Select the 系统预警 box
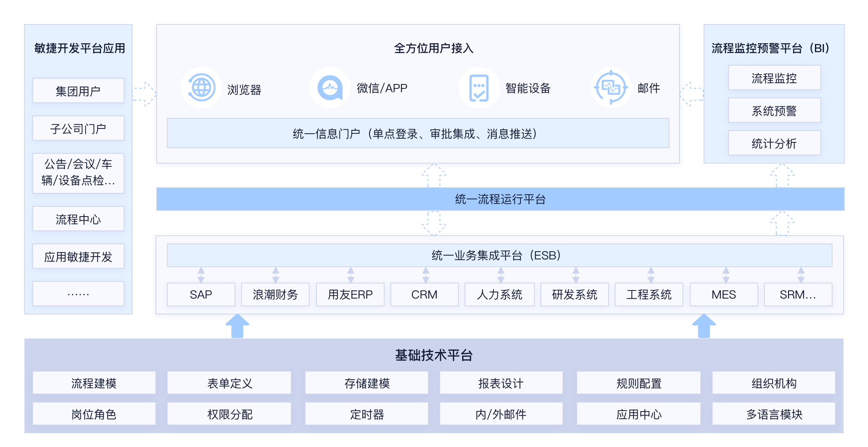The image size is (868, 447). [774, 110]
